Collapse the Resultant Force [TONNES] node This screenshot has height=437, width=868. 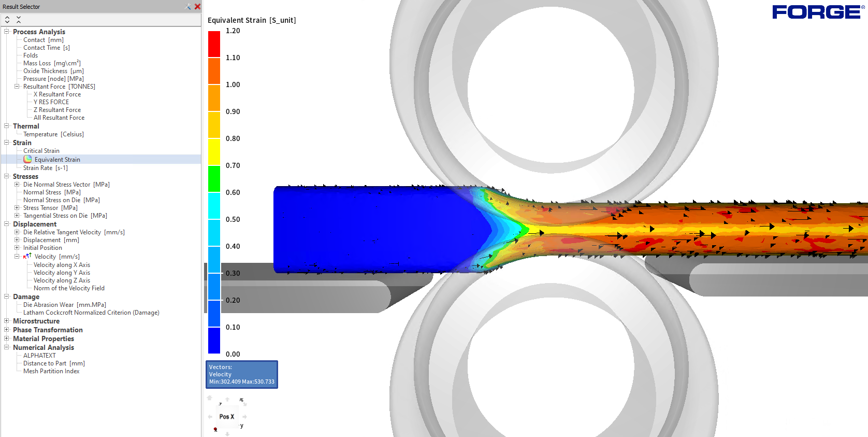(x=17, y=87)
